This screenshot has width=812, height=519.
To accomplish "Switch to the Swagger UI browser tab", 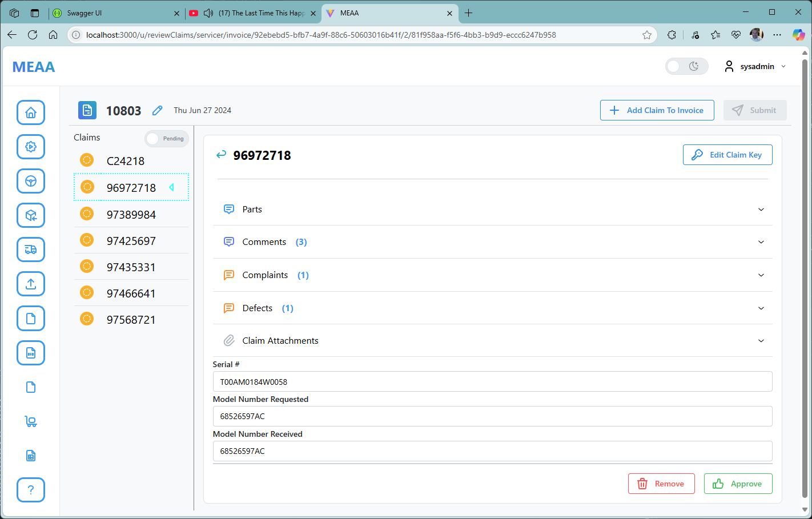I will pos(114,13).
